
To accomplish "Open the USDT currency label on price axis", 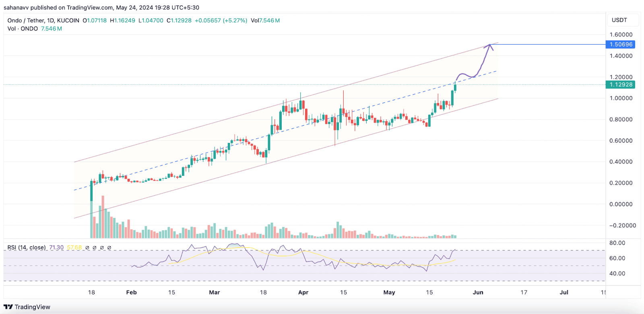I will point(619,20).
